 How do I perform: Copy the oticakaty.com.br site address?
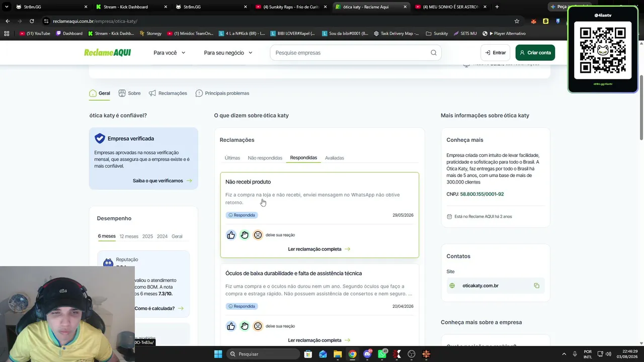[536, 286]
